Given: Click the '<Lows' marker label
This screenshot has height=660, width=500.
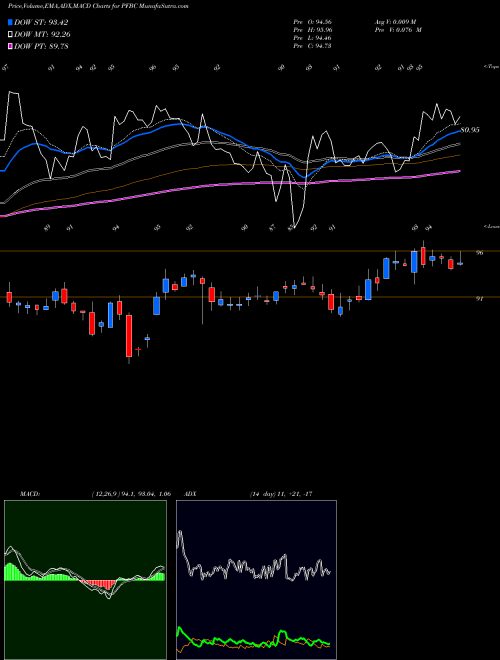Looking at the screenshot, I should pos(492,226).
